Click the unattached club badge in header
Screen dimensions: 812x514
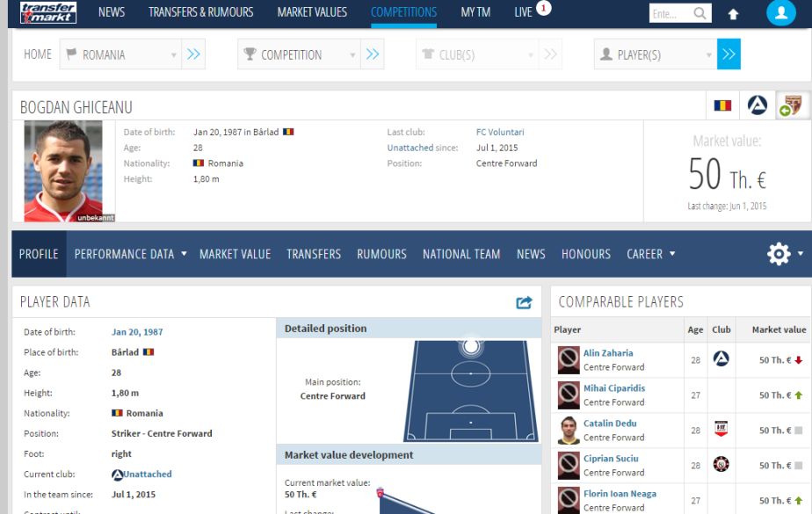click(758, 105)
